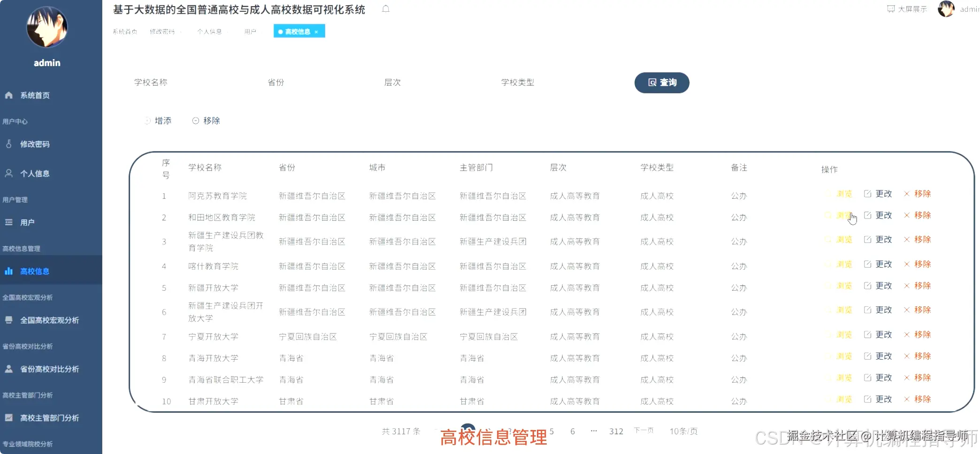The height and width of the screenshot is (454, 980).
Task: Remove the 宁夏开放大学 row
Action: (x=918, y=334)
